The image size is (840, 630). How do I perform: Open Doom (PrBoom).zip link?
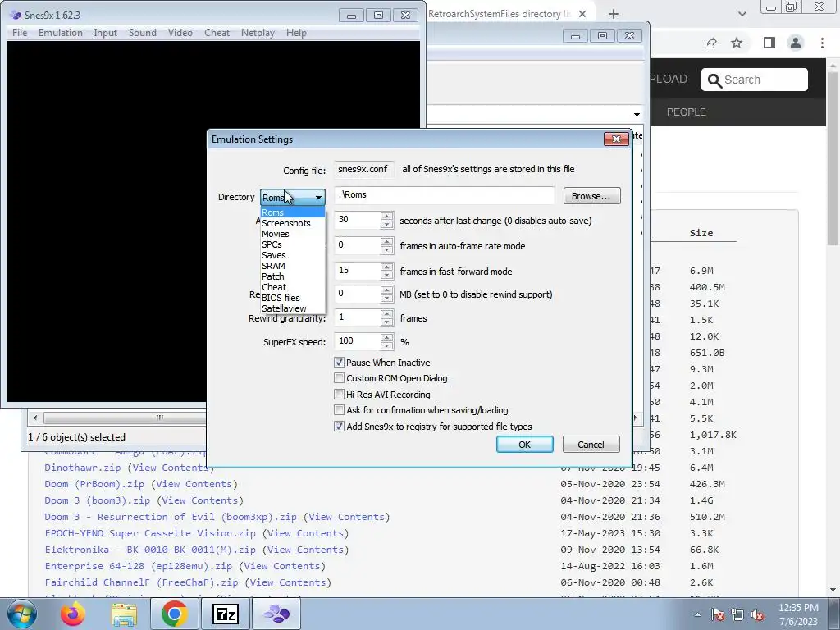(94, 484)
